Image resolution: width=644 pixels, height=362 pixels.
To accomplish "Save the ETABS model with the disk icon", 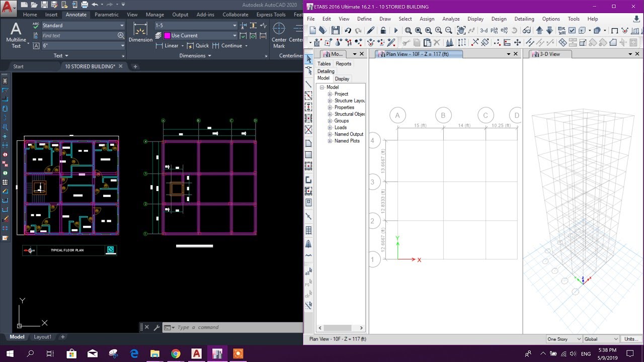I will [336, 31].
